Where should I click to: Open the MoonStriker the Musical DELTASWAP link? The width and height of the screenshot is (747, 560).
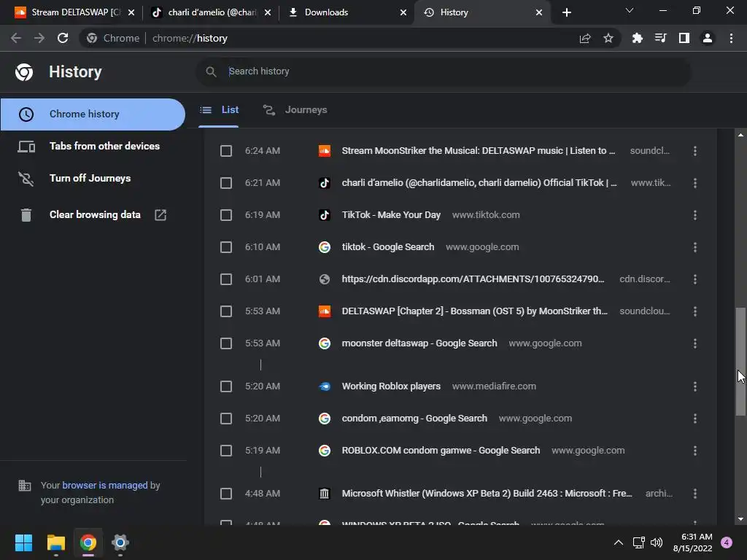pos(479,151)
